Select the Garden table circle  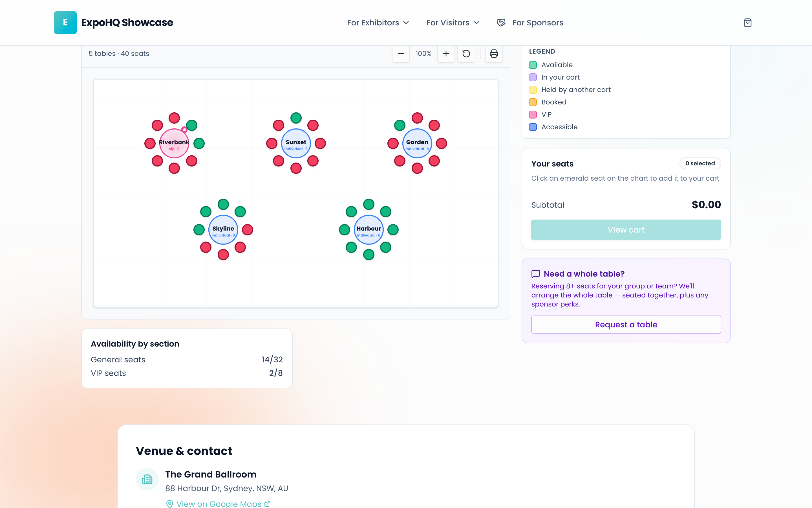tap(417, 143)
